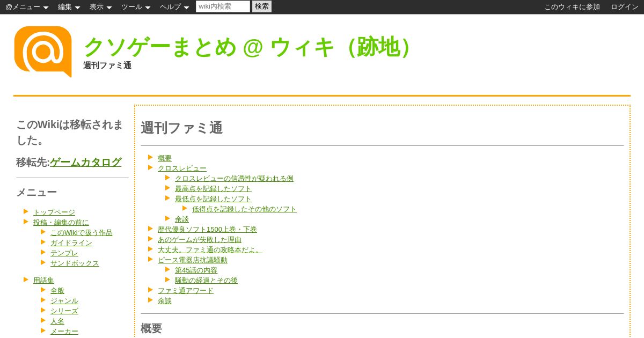This screenshot has width=644, height=338.
Task: Jump to the last 余談 contents entry
Action: pos(165,301)
